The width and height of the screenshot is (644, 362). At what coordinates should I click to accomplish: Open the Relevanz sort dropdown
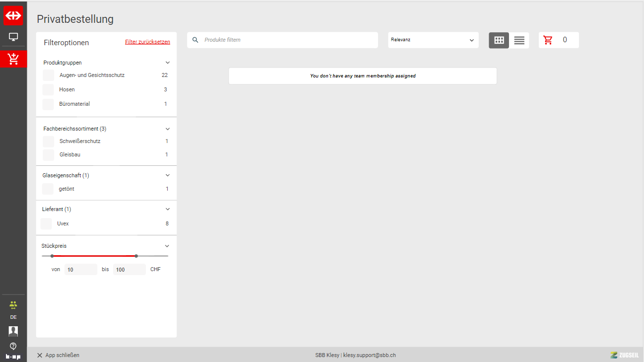pos(433,40)
